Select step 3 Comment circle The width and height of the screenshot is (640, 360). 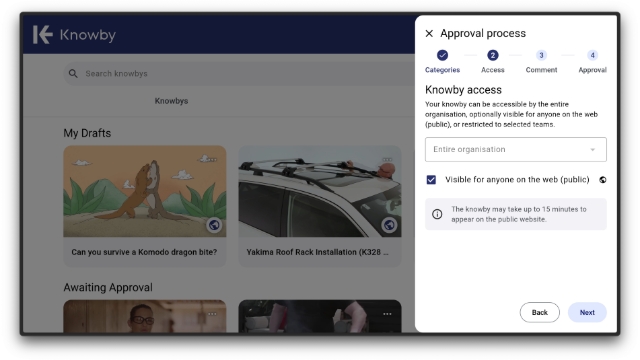(541, 55)
